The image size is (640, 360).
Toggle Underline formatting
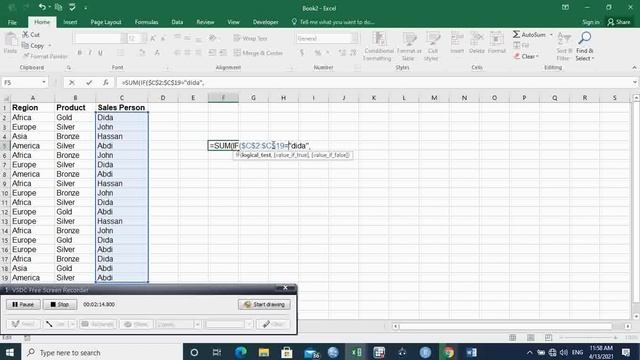100,53
